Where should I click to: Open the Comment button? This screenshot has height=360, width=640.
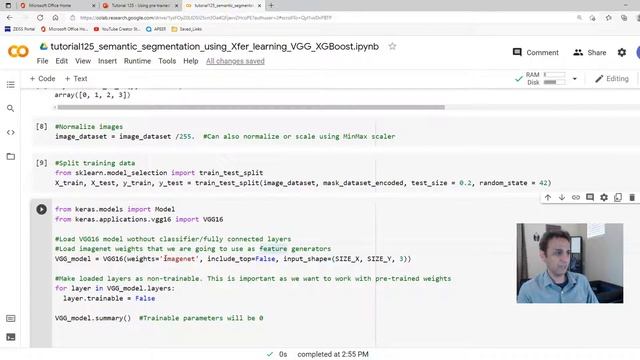tap(536, 52)
